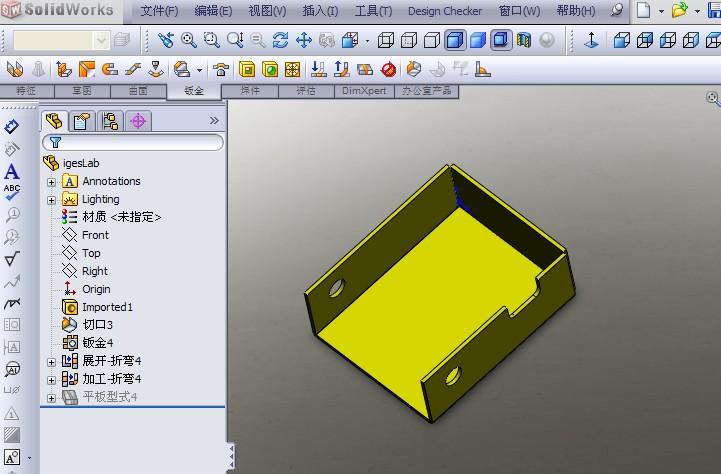Run the ABC Spell Checker

(11, 192)
